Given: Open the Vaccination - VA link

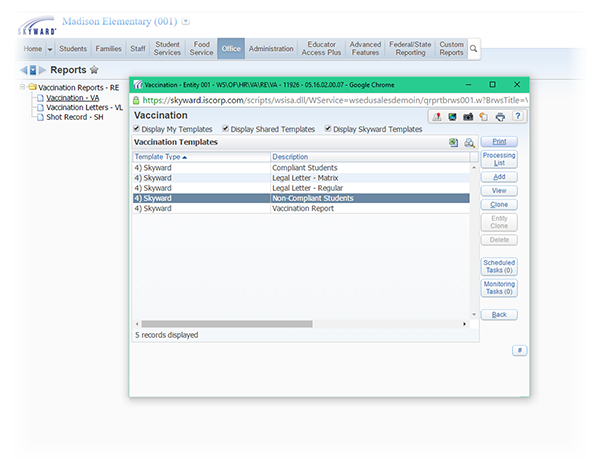Looking at the screenshot, I should (x=73, y=98).
